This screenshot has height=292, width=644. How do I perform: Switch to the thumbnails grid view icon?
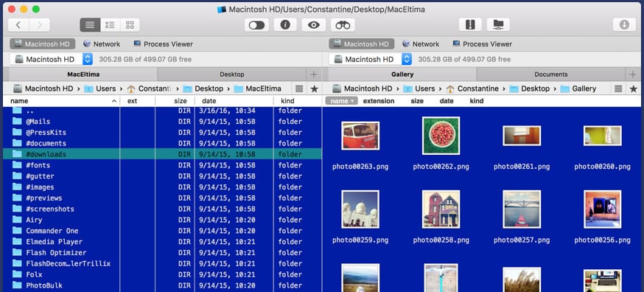click(x=130, y=25)
